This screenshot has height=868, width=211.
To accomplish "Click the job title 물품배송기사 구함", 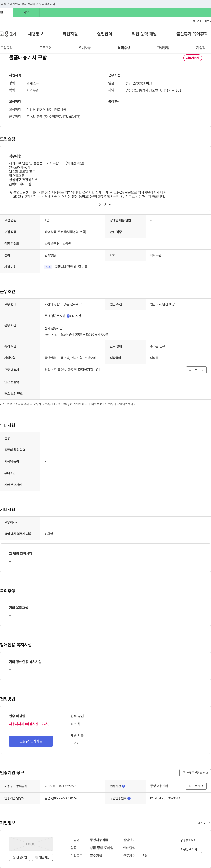I will tap(28, 58).
